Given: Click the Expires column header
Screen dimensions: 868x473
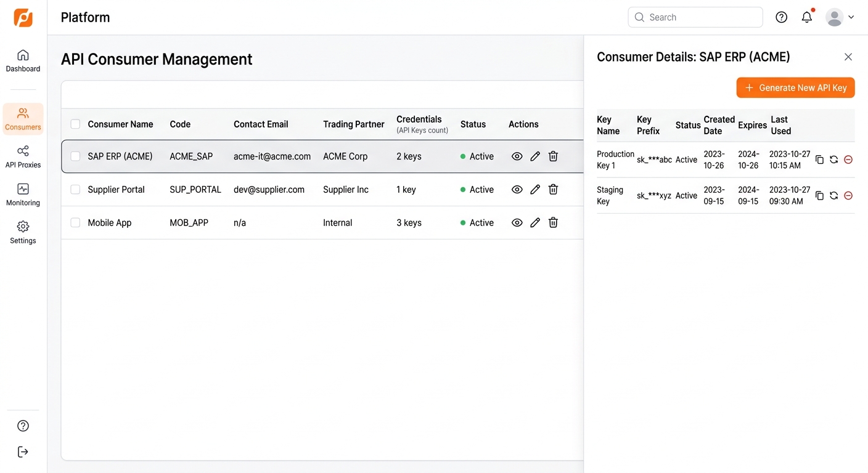Looking at the screenshot, I should tap(752, 125).
